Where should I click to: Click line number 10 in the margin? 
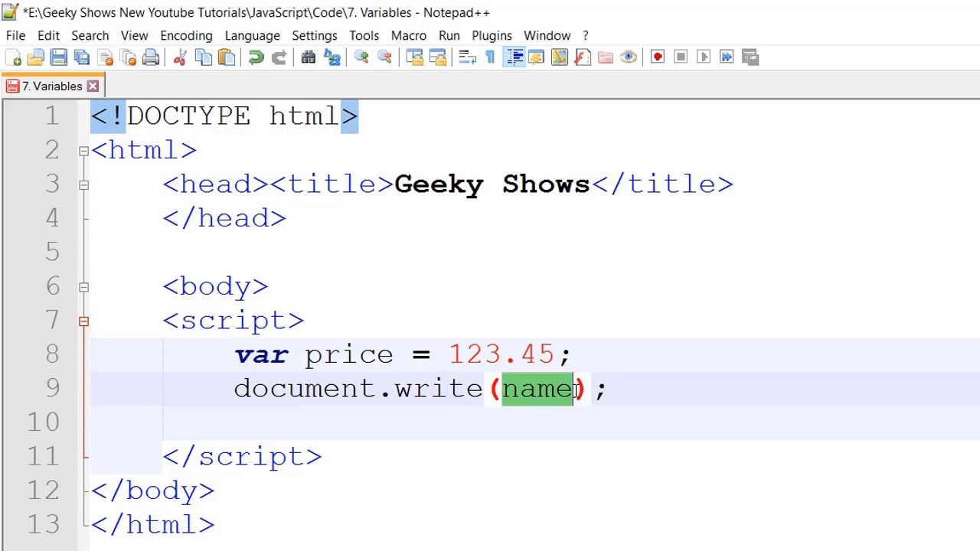pos(43,422)
